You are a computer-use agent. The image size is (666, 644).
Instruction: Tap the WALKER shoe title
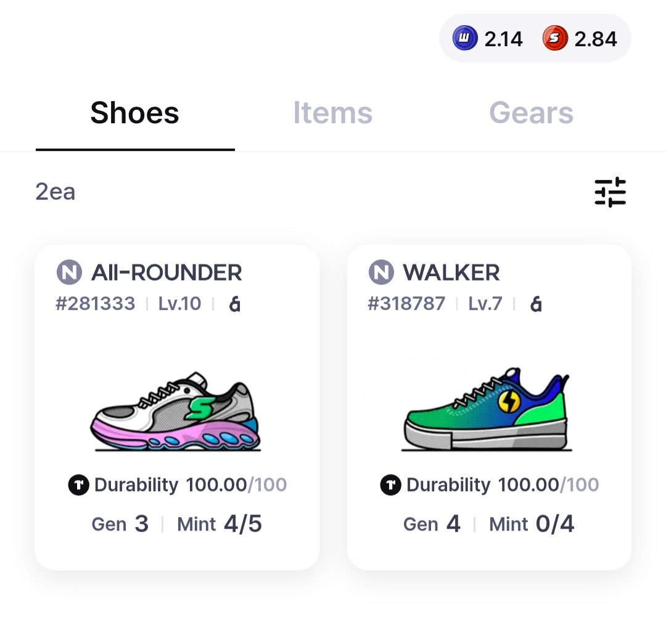(451, 272)
